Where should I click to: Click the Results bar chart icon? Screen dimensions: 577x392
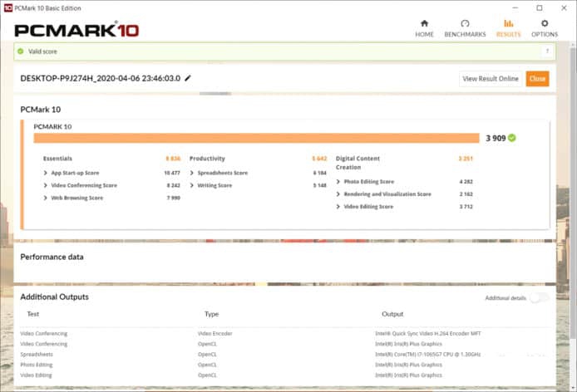tap(509, 23)
